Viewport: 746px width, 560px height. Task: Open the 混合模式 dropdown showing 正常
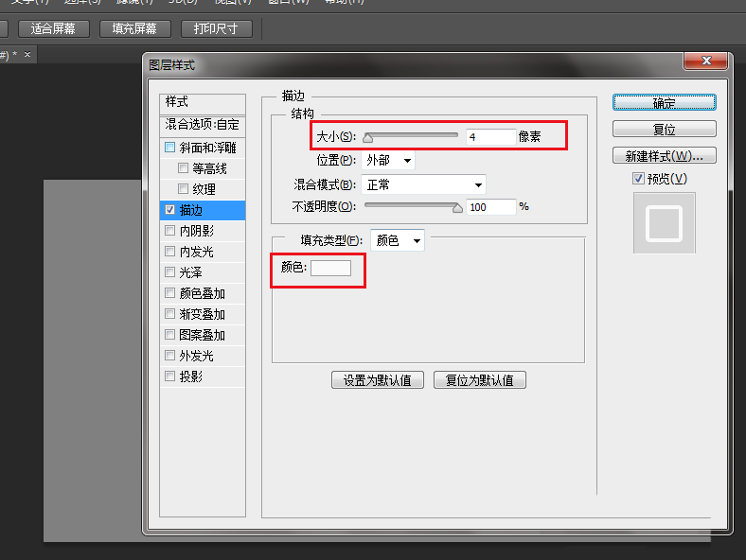[423, 184]
